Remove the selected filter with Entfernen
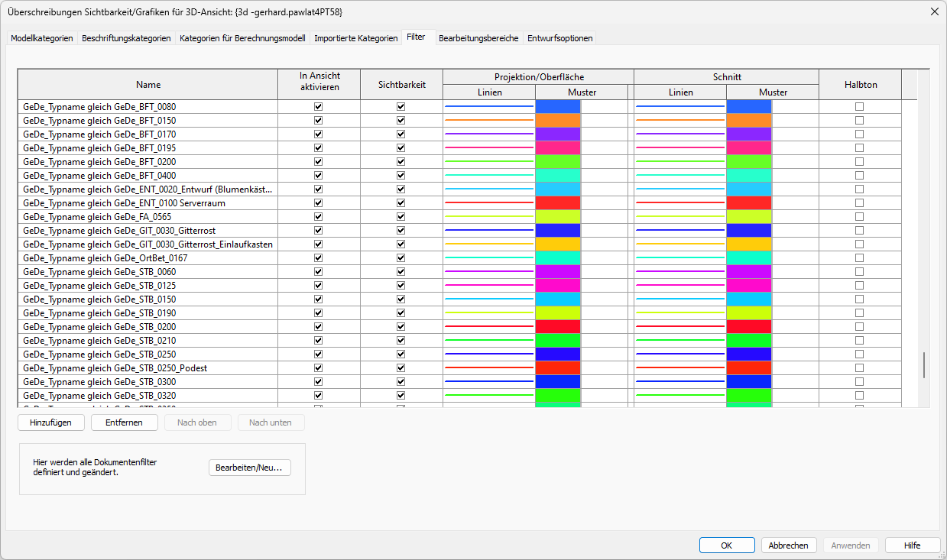 pyautogui.click(x=124, y=422)
